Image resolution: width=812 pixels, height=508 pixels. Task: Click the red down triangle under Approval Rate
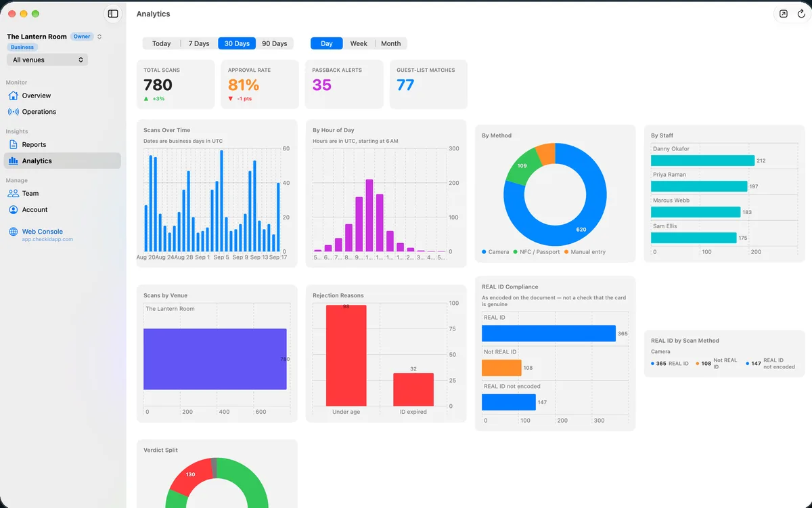(231, 99)
